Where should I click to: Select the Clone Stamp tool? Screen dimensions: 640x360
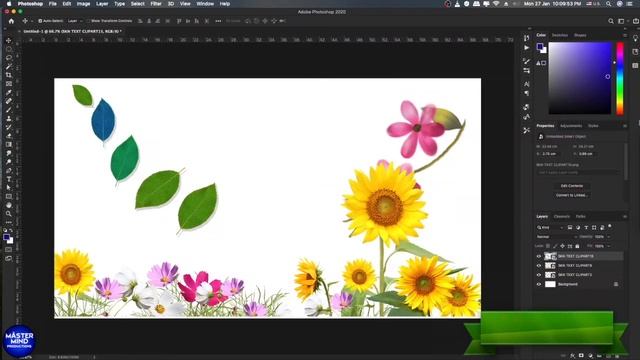pos(9,118)
